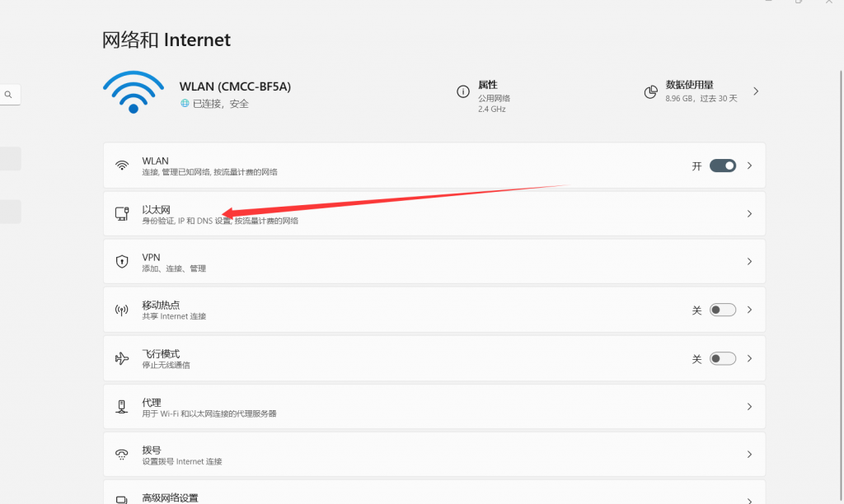Enable the 飞行模式 toggle switch
This screenshot has height=504, width=844.
click(x=722, y=359)
